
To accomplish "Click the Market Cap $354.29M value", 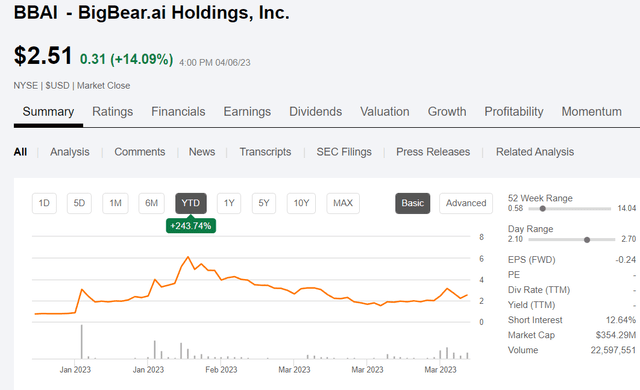I will pyautogui.click(x=616, y=335).
